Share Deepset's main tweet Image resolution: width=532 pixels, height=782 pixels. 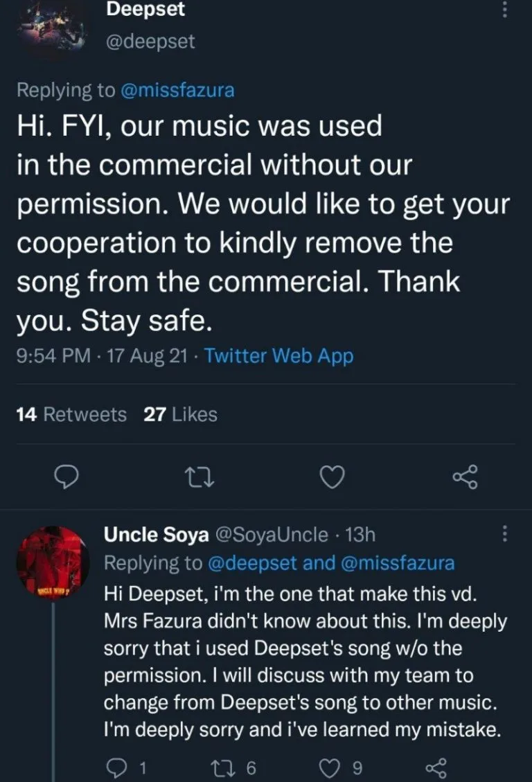[x=465, y=477]
